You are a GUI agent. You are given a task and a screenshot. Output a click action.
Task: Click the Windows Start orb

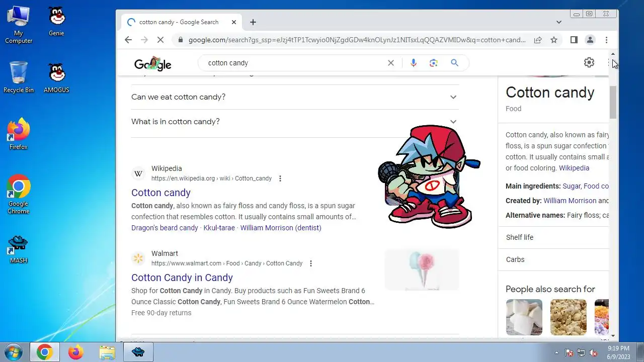click(14, 352)
